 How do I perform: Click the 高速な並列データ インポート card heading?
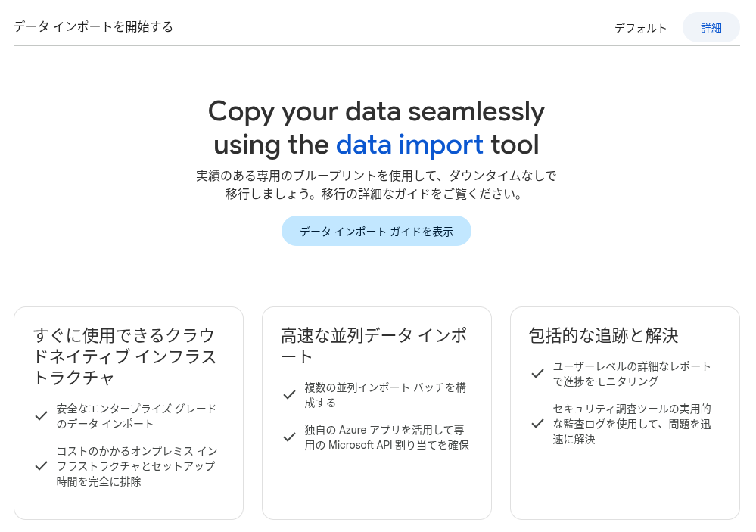pyautogui.click(x=373, y=345)
